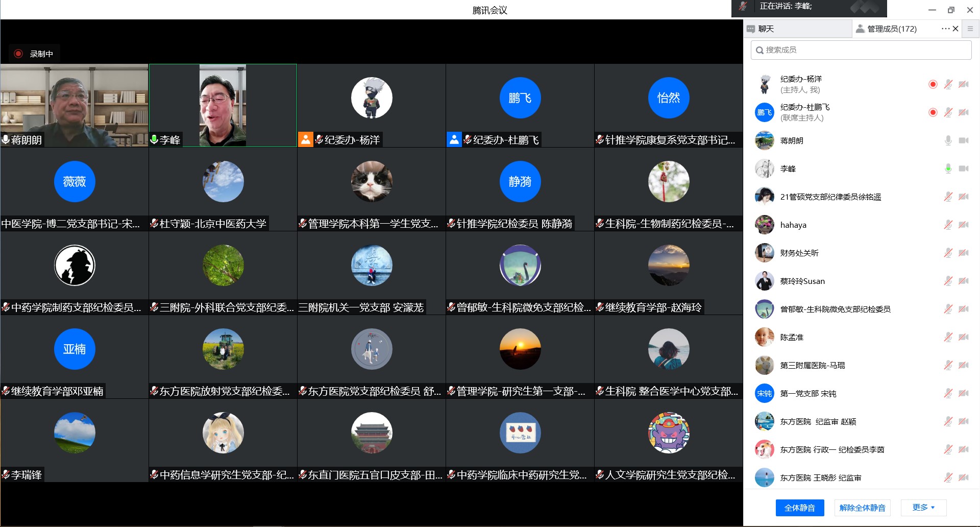Select 李峰's video tile in the grid
980x527 pixels.
point(223,105)
